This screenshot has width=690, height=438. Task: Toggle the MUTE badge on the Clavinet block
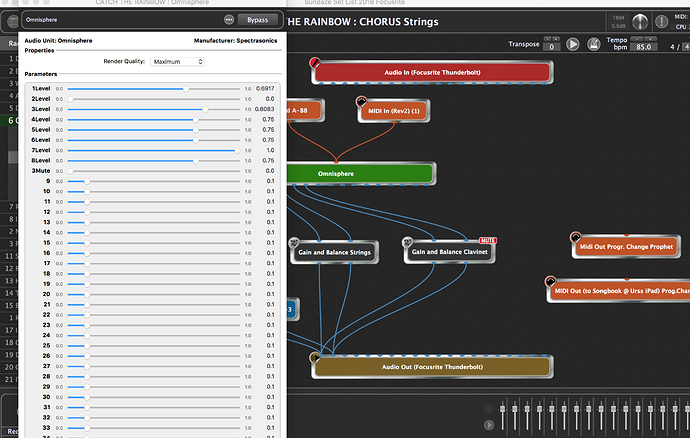(488, 240)
